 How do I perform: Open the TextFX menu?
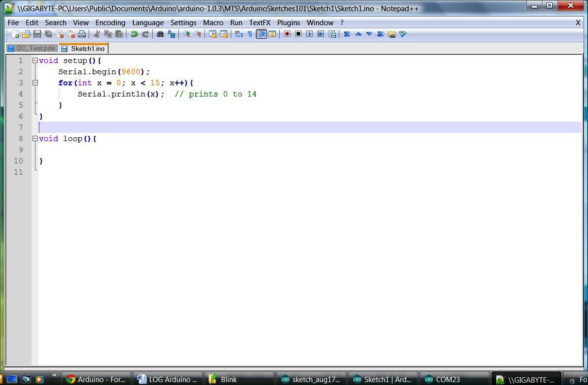coord(260,23)
